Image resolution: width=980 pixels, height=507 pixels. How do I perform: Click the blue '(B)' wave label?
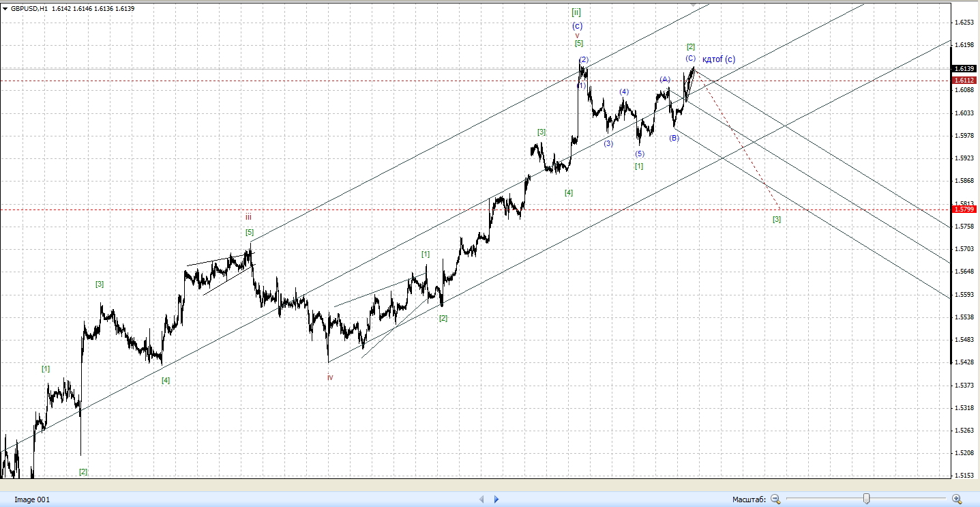pos(674,138)
